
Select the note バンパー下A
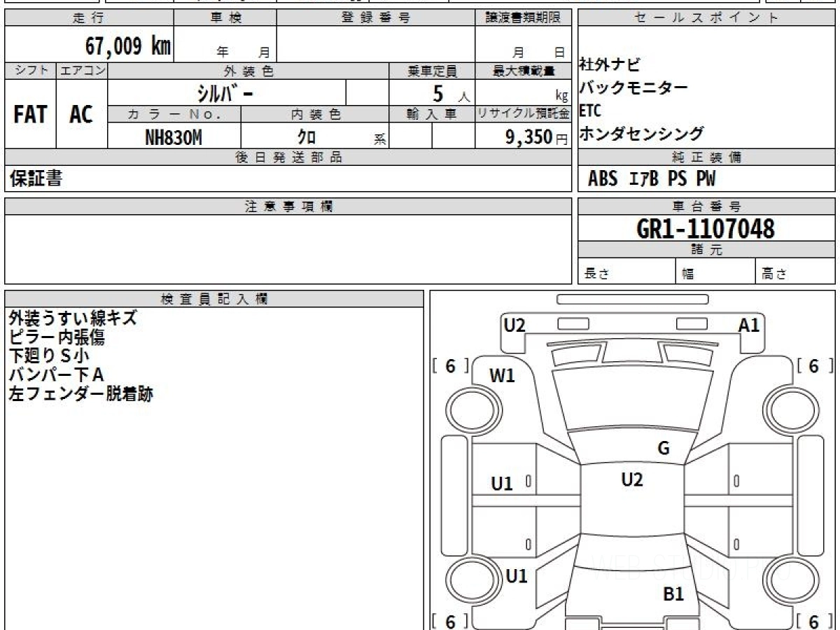(x=56, y=375)
